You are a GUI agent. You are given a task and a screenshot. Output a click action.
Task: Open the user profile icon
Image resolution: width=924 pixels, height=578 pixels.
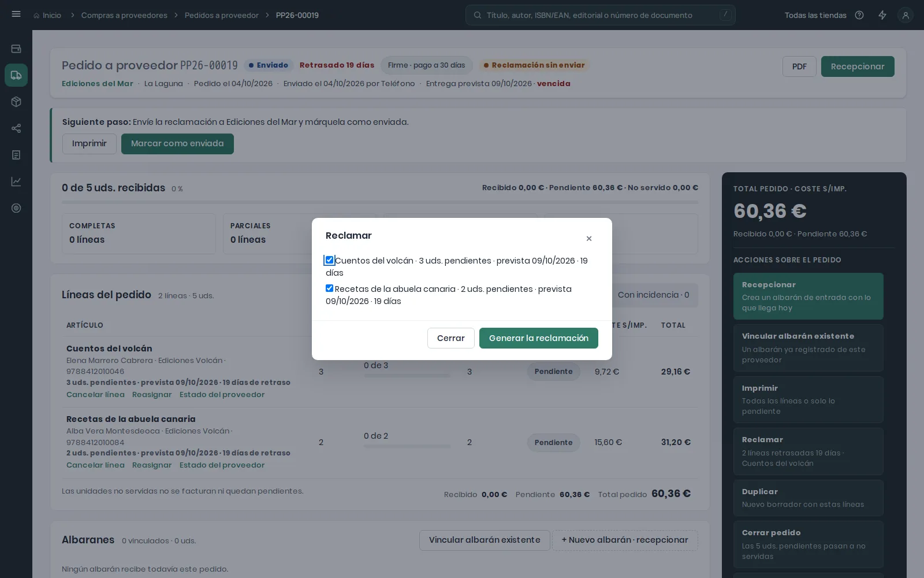click(x=906, y=15)
